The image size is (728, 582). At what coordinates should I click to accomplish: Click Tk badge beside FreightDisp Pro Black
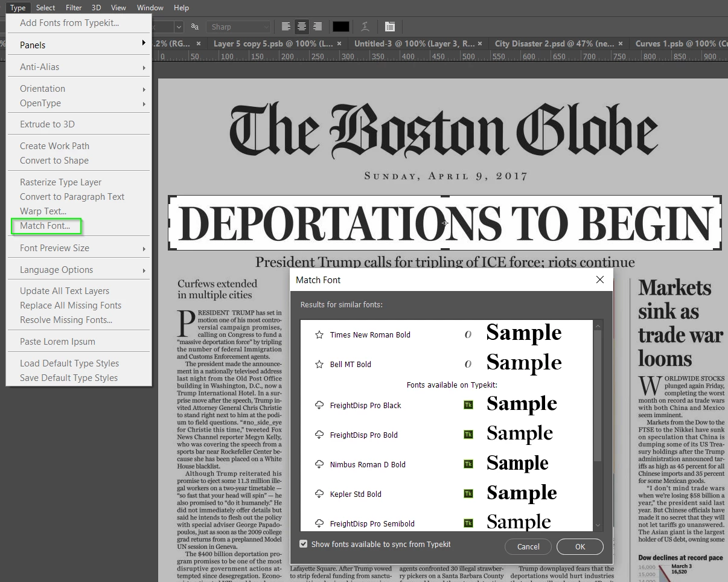pos(468,405)
